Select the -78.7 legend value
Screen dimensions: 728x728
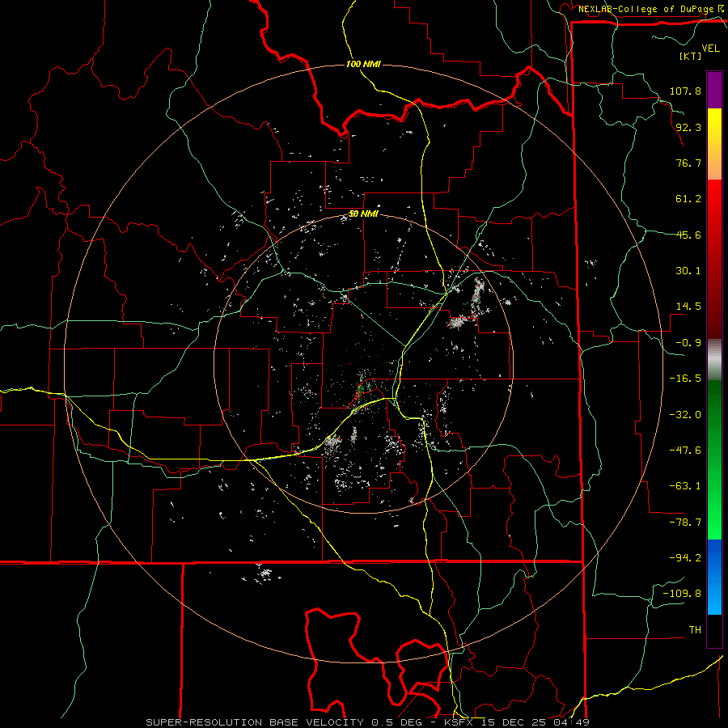tap(685, 523)
